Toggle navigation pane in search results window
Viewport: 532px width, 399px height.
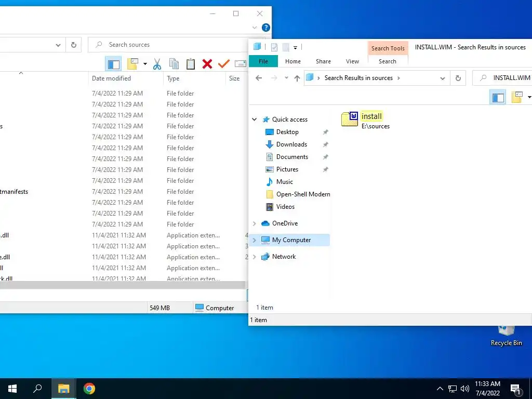498,97
